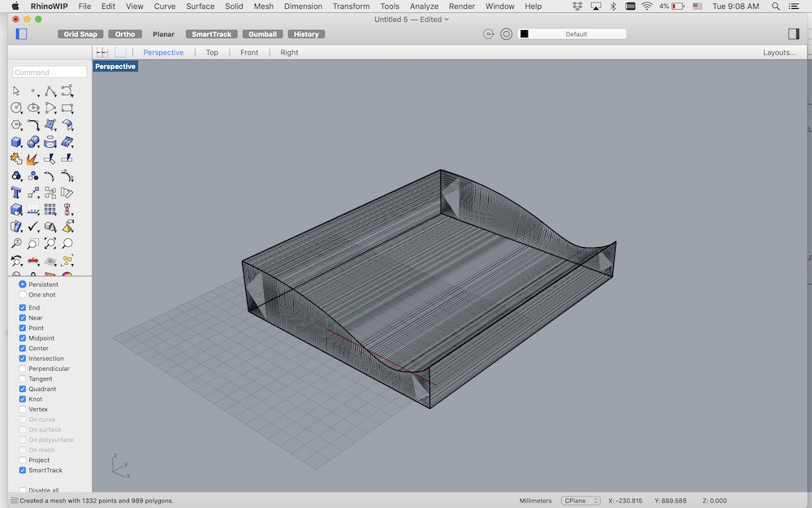Select the Arc tool
Image resolution: width=812 pixels, height=508 pixels.
click(x=50, y=108)
